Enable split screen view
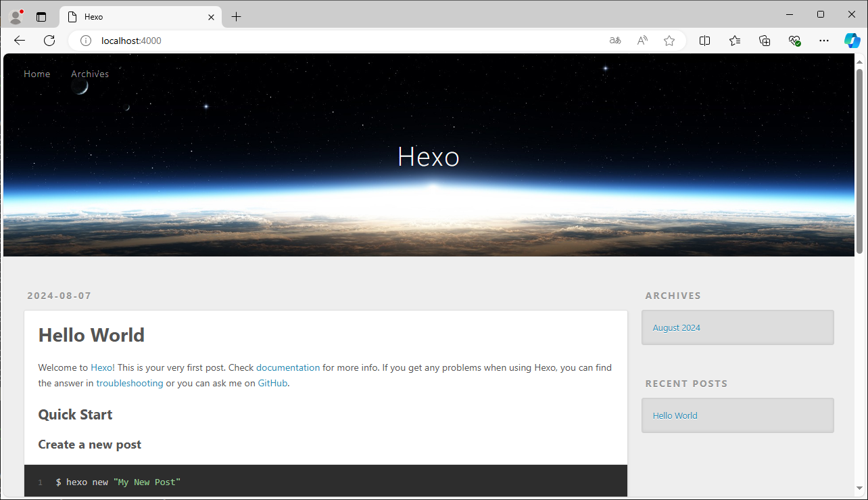This screenshot has height=500, width=868. 704,41
